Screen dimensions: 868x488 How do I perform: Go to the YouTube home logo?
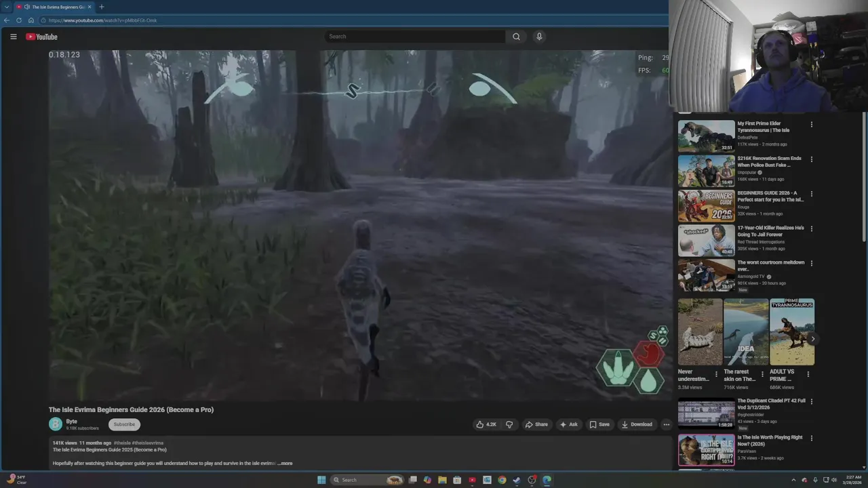coord(41,37)
